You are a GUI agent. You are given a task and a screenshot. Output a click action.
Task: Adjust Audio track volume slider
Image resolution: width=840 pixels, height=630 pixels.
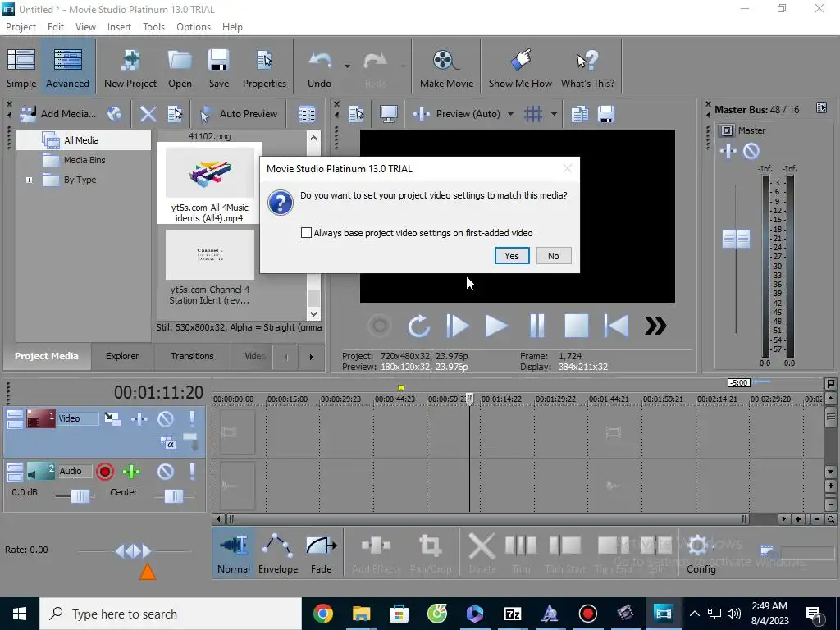point(80,496)
